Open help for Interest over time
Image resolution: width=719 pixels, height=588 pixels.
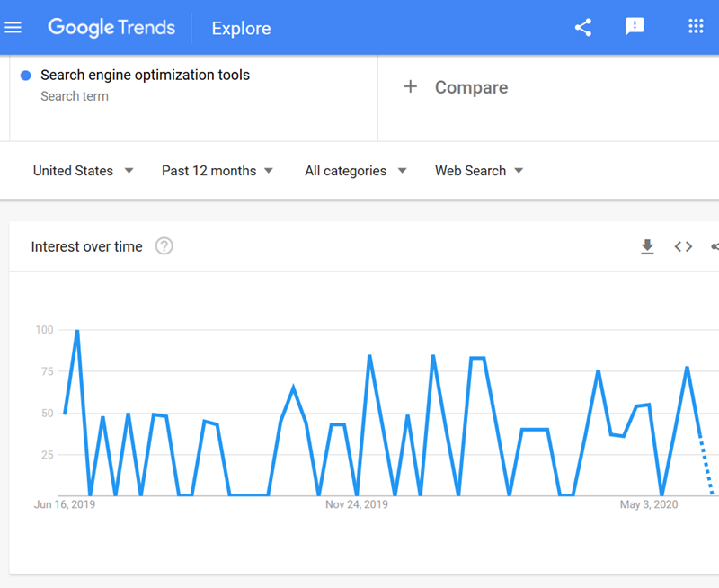tap(164, 246)
